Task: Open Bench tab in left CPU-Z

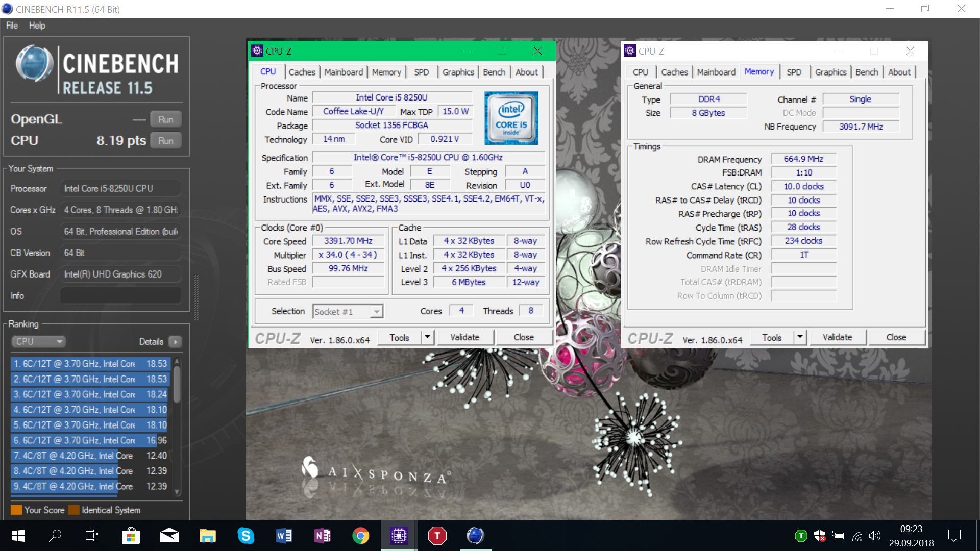Action: pos(494,72)
